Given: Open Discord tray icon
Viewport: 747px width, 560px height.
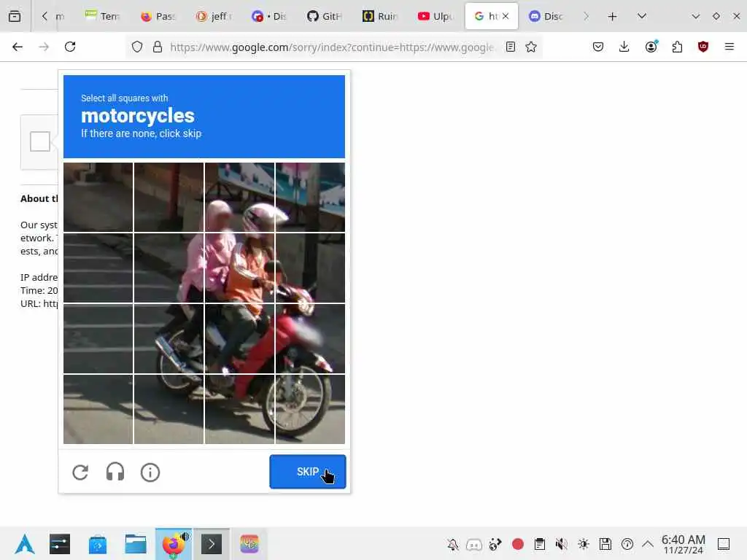Looking at the screenshot, I should [x=474, y=544].
